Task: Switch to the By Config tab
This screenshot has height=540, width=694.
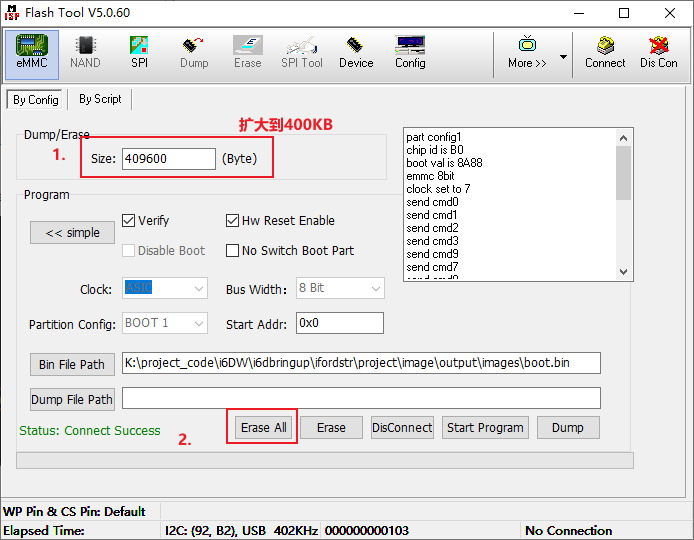Action: (x=35, y=100)
